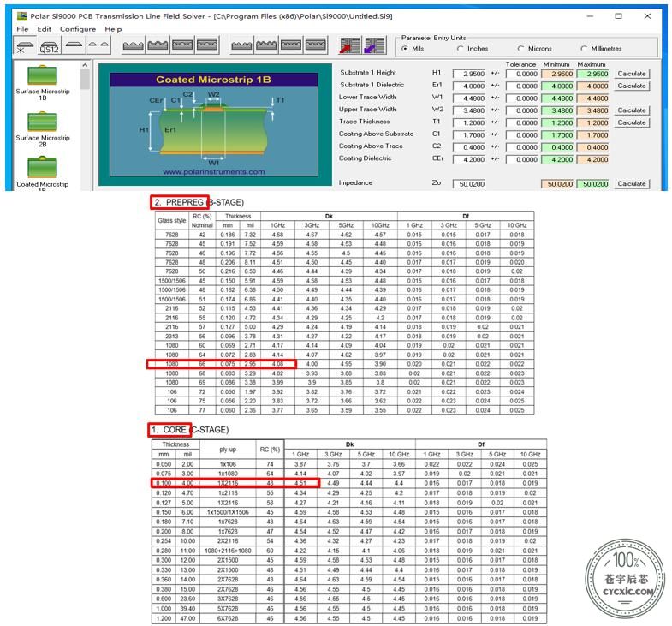
Task: Calculate Substrate 1 Dielectric Er1
Action: (x=631, y=86)
